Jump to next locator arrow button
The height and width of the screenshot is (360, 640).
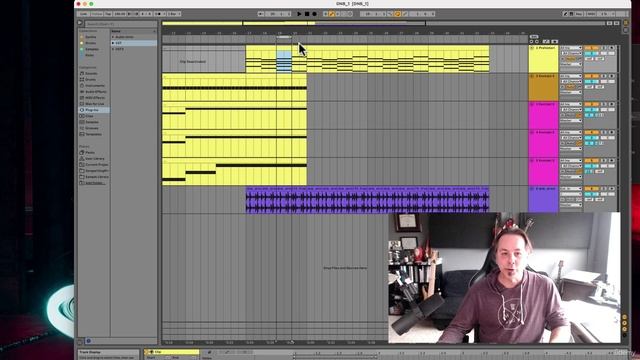coord(537,42)
